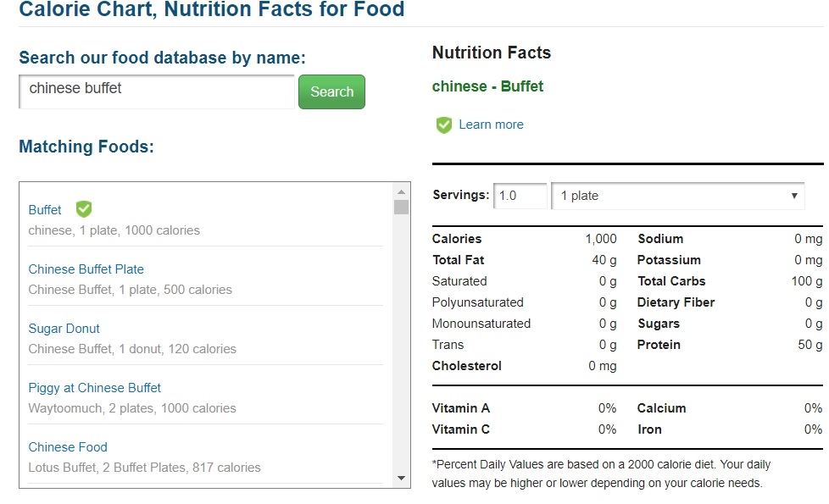Image resolution: width=829 pixels, height=504 pixels.
Task: Open the Chinese Buffet Plate result
Action: 86,269
